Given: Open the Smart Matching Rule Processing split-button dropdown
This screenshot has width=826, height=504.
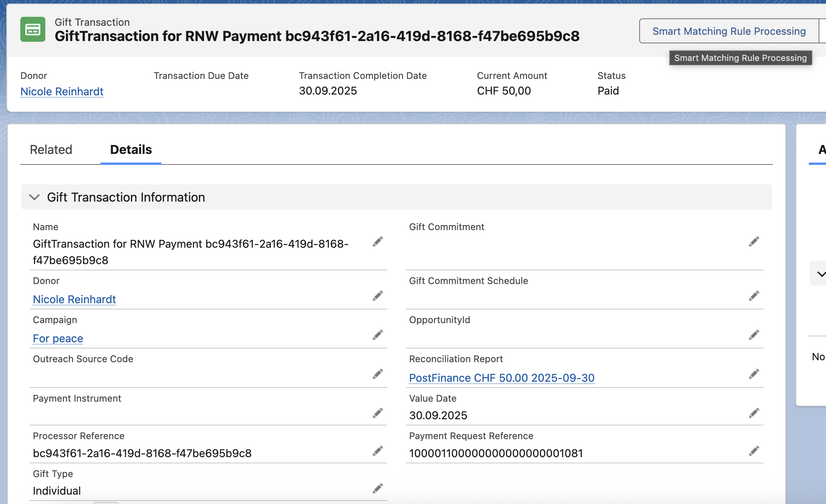Looking at the screenshot, I should pyautogui.click(x=823, y=31).
